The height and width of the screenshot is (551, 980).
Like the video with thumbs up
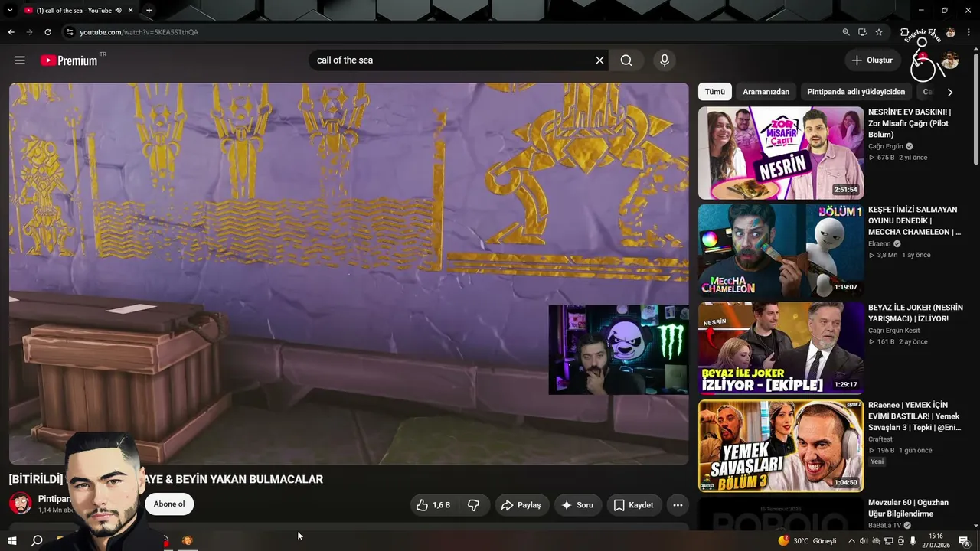(433, 505)
